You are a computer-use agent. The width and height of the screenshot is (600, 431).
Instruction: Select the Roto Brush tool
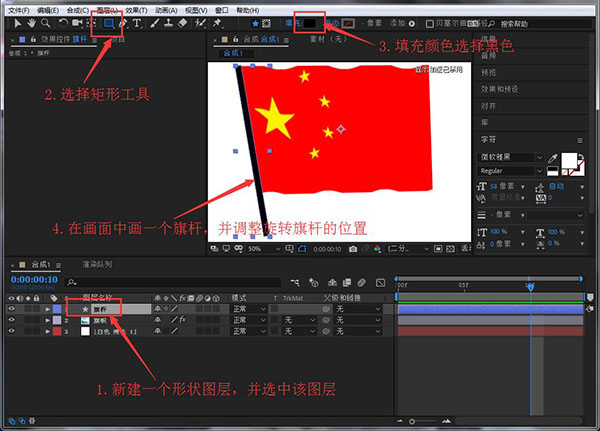(200, 23)
